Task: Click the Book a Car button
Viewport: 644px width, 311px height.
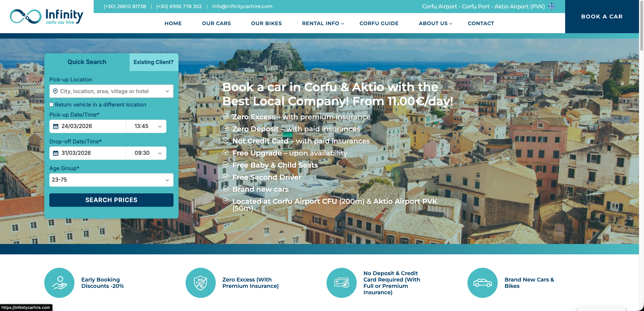Action: tap(601, 16)
